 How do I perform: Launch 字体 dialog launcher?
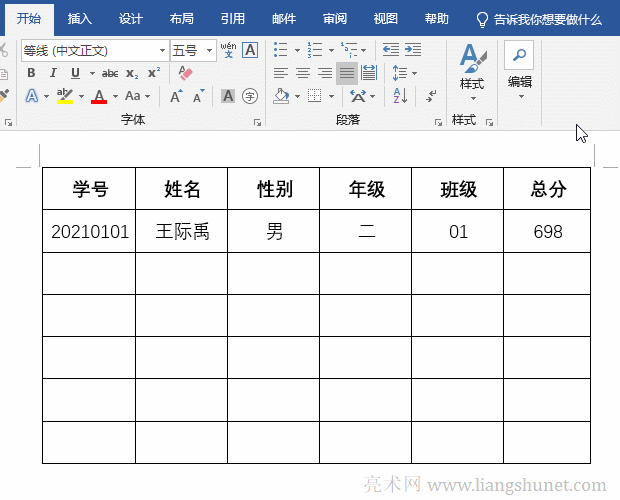pos(257,123)
